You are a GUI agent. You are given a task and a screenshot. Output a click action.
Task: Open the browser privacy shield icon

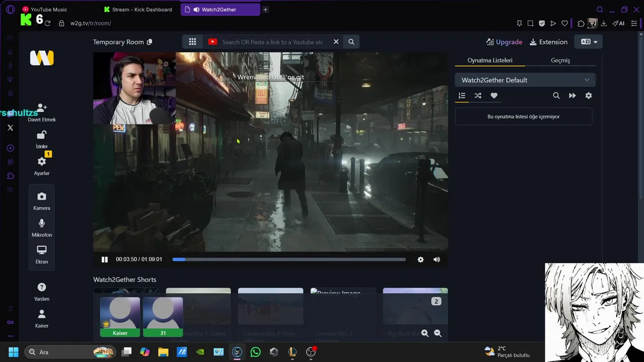point(542,23)
